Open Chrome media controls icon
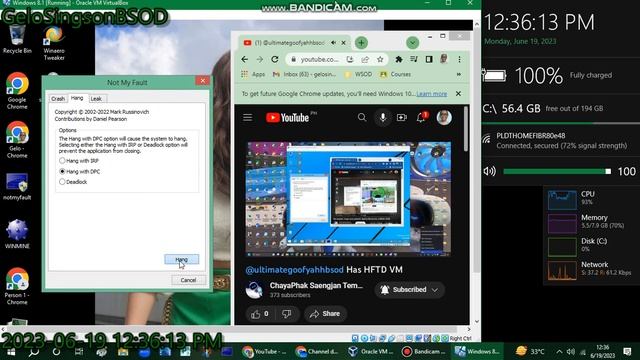This screenshot has height=360, width=640. tap(414, 60)
